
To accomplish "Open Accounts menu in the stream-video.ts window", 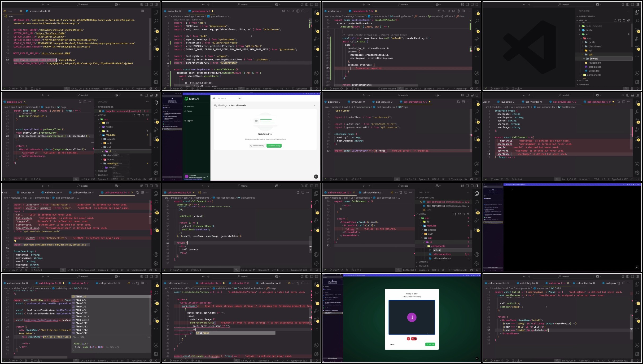I will (x=156, y=73).
